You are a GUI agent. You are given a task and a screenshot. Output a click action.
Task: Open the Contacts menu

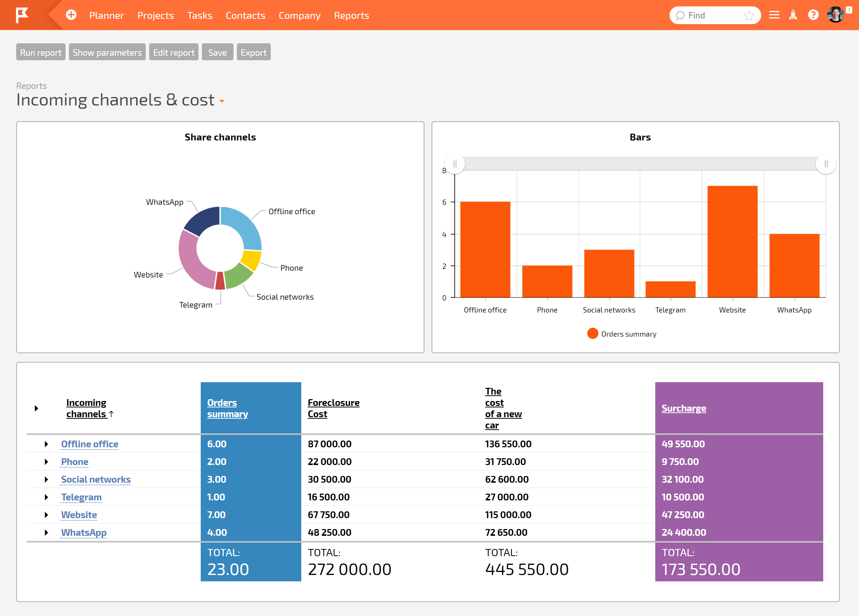[246, 15]
